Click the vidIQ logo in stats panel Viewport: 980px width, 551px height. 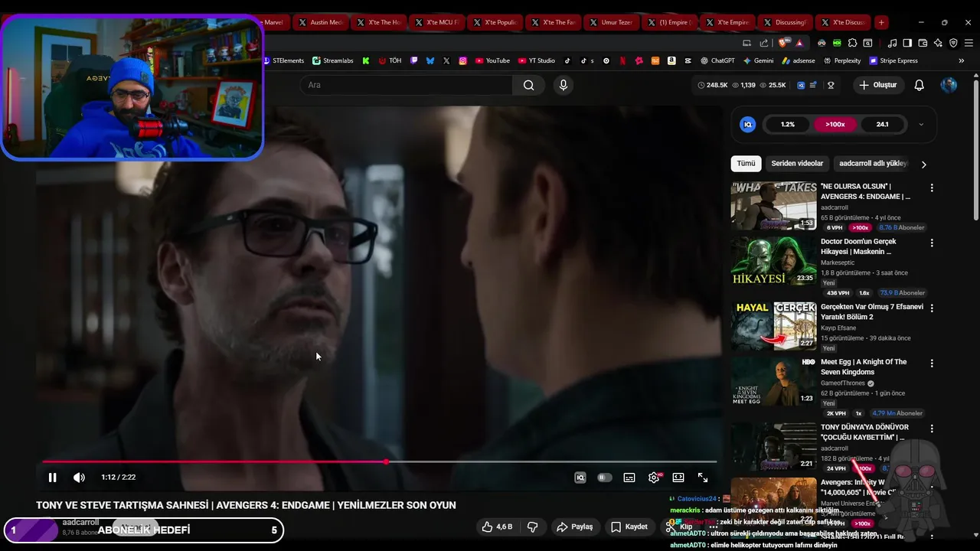(x=748, y=124)
